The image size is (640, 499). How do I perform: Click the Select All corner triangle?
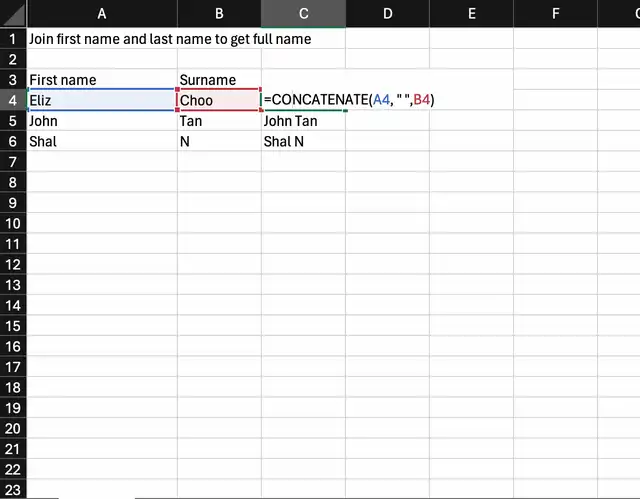pos(13,13)
